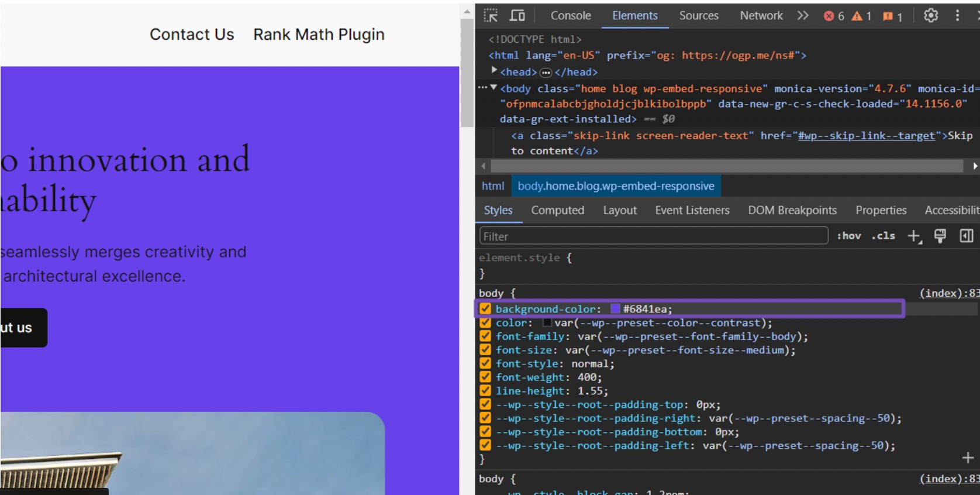Open the second (index):83 source link

click(x=950, y=479)
